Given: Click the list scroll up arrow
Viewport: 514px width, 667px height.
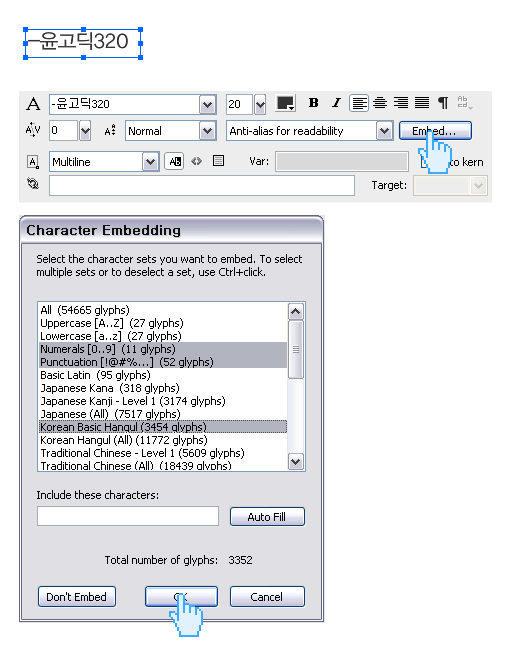Looking at the screenshot, I should click(x=296, y=312).
